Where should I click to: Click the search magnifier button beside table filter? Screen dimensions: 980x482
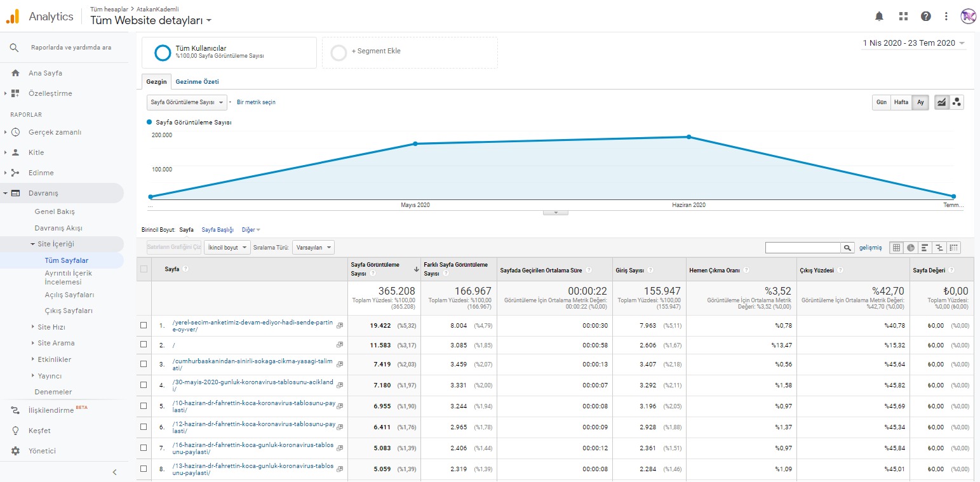pyautogui.click(x=847, y=248)
